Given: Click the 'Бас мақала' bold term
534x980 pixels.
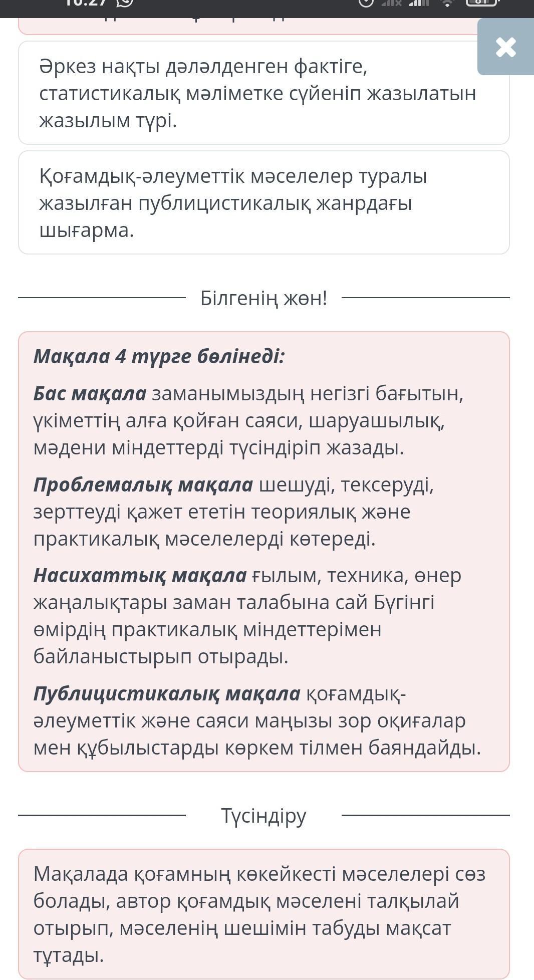Looking at the screenshot, I should tap(90, 394).
